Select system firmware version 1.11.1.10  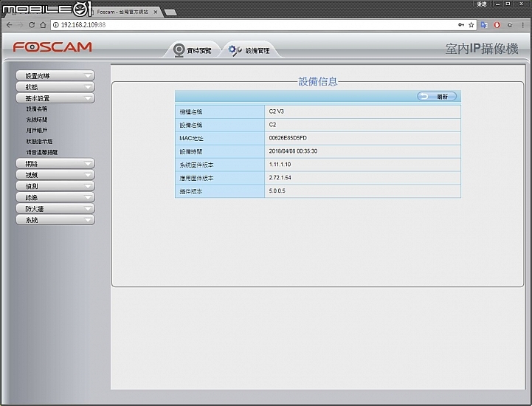coord(280,165)
